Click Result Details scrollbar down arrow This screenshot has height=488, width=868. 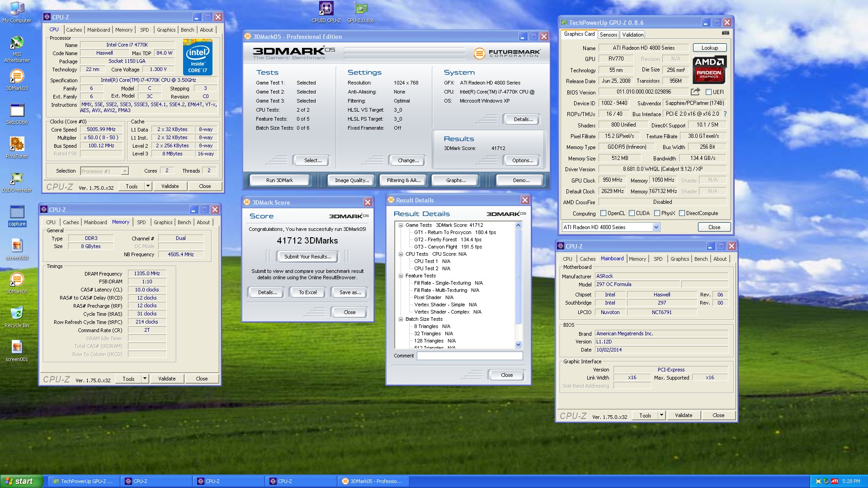(x=518, y=345)
